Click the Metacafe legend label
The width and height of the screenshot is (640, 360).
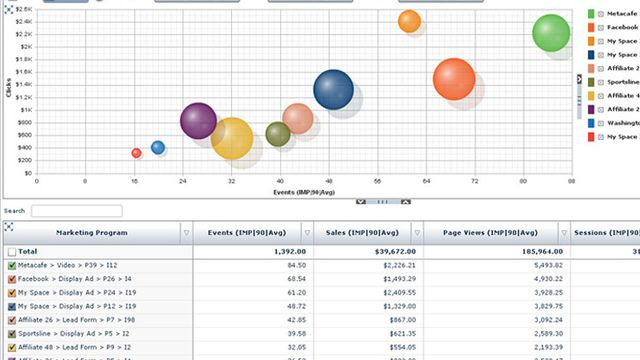(622, 14)
